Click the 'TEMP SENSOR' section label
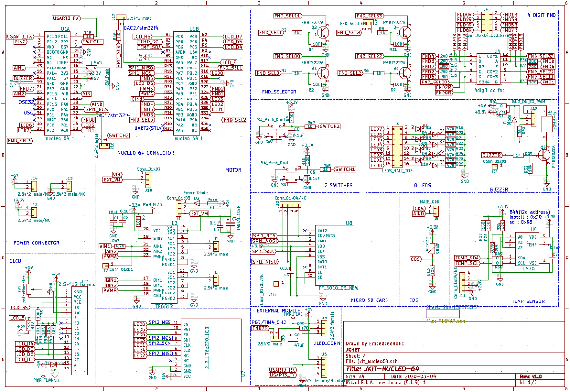 (x=528, y=301)
